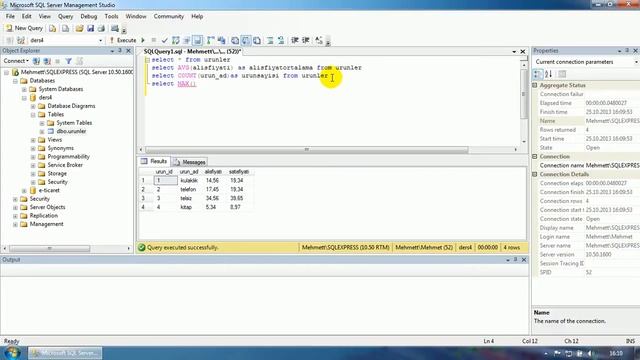
Task: Click the query editor horizontal scrollbar
Action: [307, 150]
